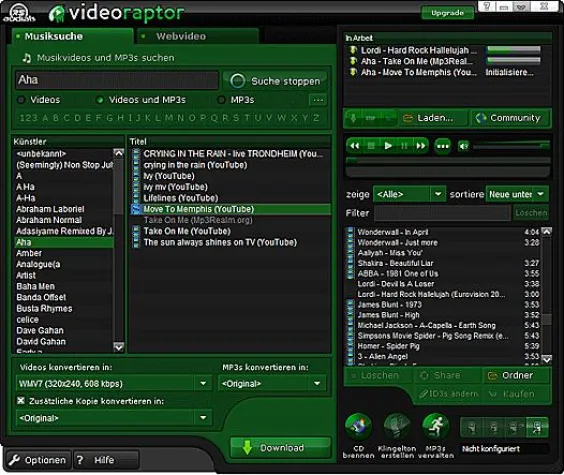
Task: Open Optionen settings
Action: 37,460
